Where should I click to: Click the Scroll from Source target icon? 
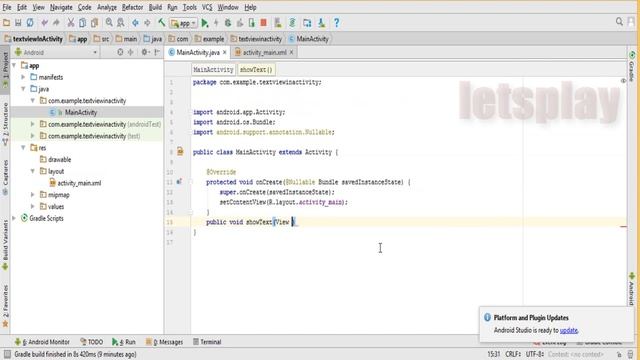point(120,52)
